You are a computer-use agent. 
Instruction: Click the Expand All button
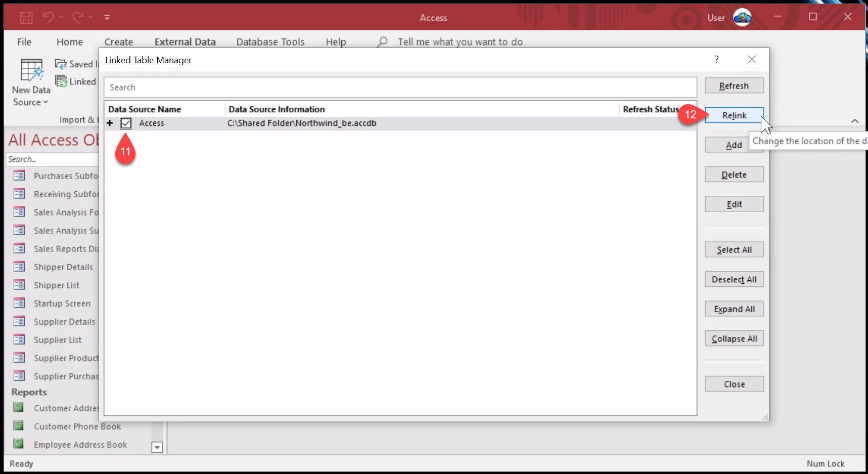pos(734,309)
